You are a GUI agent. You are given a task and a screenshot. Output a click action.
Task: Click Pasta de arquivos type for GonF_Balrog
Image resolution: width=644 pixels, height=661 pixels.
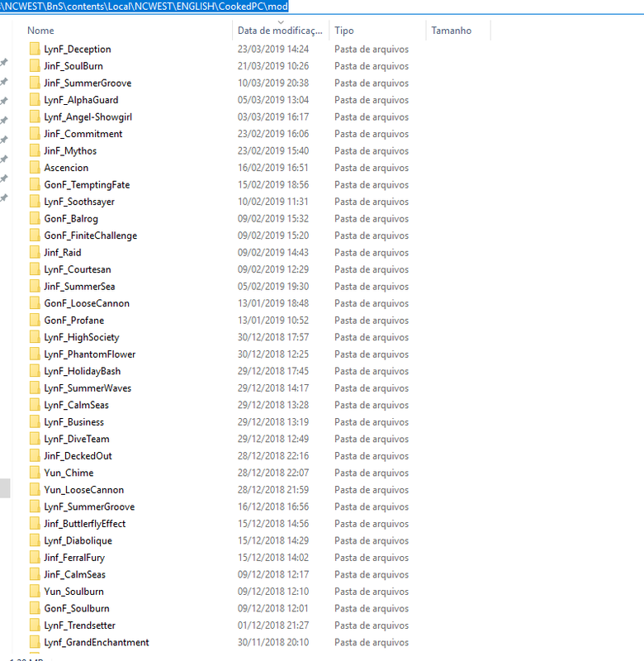(372, 218)
